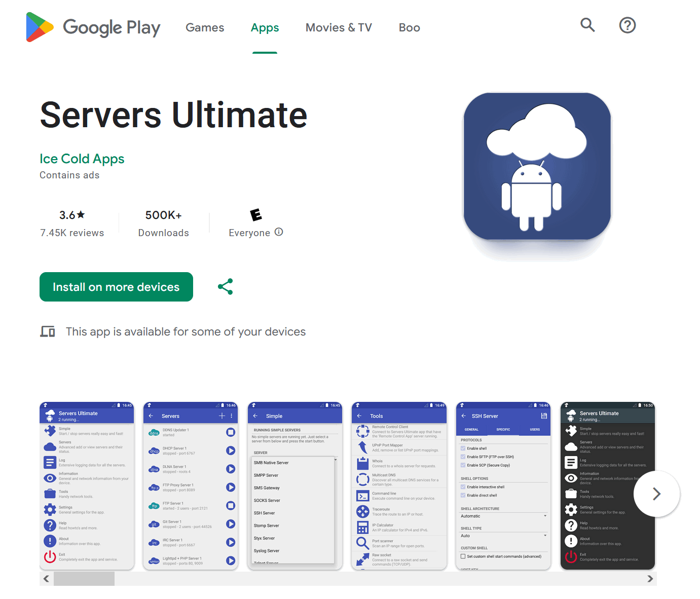Image resolution: width=700 pixels, height=599 pixels.
Task: Click the 3.6 star rating
Action: (72, 215)
